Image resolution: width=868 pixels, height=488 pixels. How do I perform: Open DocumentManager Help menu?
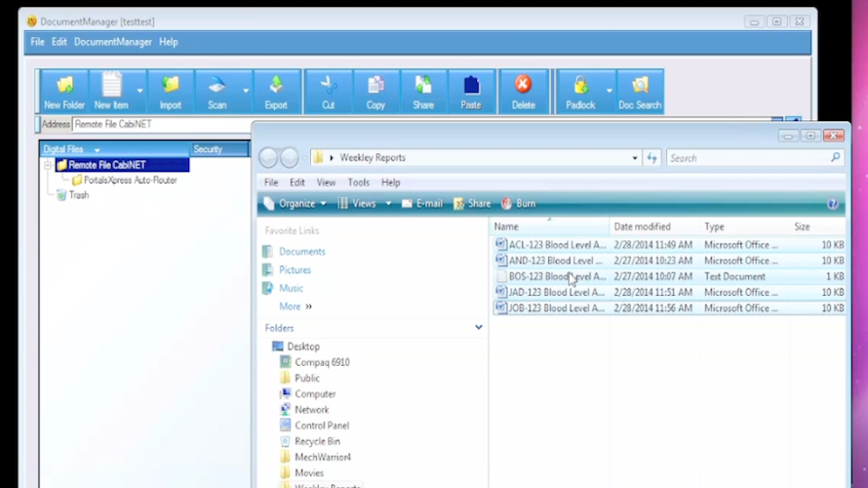point(169,42)
